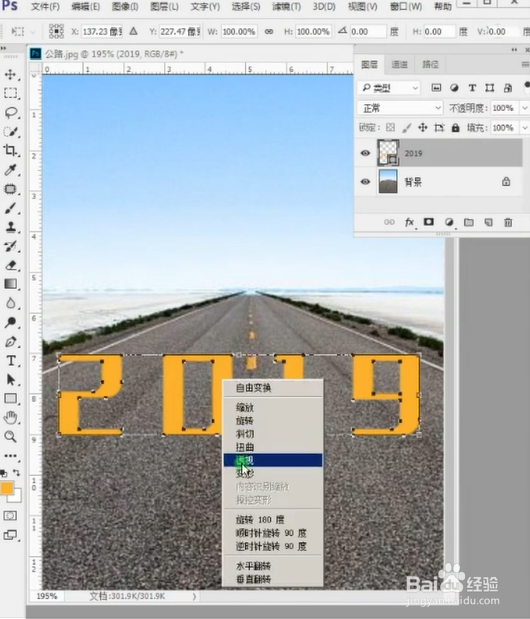Swap foreground and background colors
The image size is (530, 619).
click(x=17, y=472)
